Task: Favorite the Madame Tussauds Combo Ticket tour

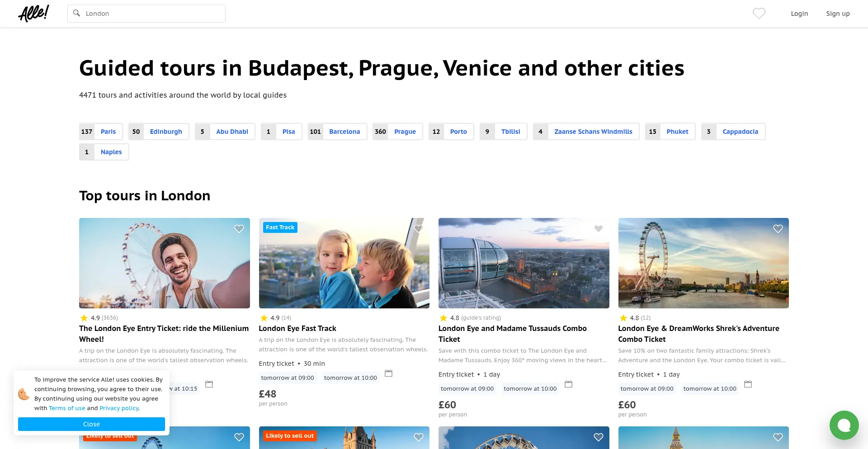Action: coord(599,229)
